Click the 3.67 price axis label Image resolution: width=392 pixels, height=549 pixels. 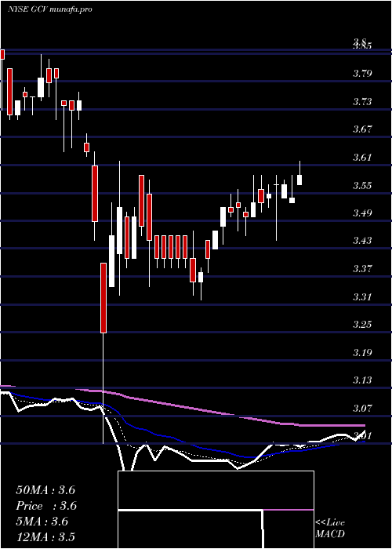[362, 129]
